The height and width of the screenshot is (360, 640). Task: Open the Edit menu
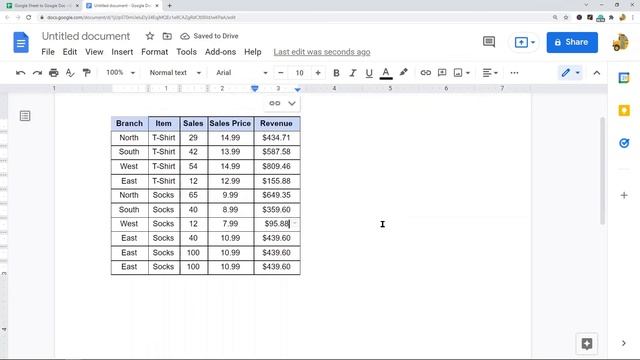coord(70,52)
